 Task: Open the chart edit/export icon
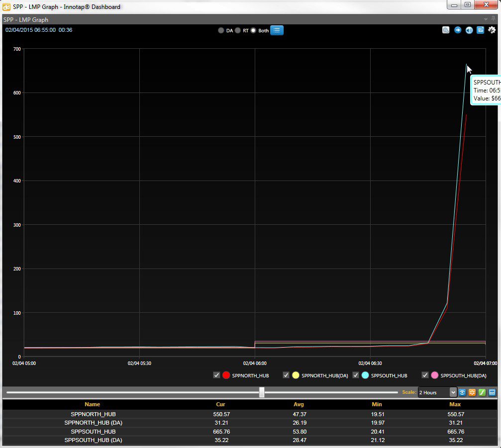click(481, 30)
